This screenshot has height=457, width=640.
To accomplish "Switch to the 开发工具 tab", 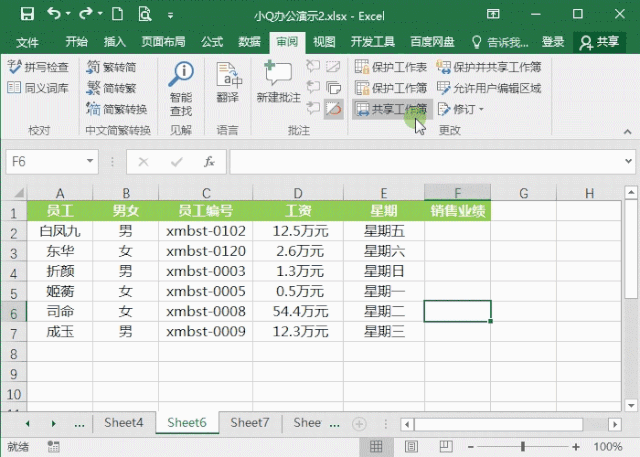I will click(x=373, y=42).
